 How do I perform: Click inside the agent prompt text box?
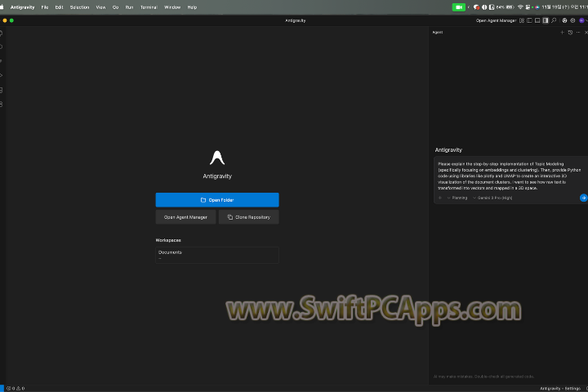(509, 176)
